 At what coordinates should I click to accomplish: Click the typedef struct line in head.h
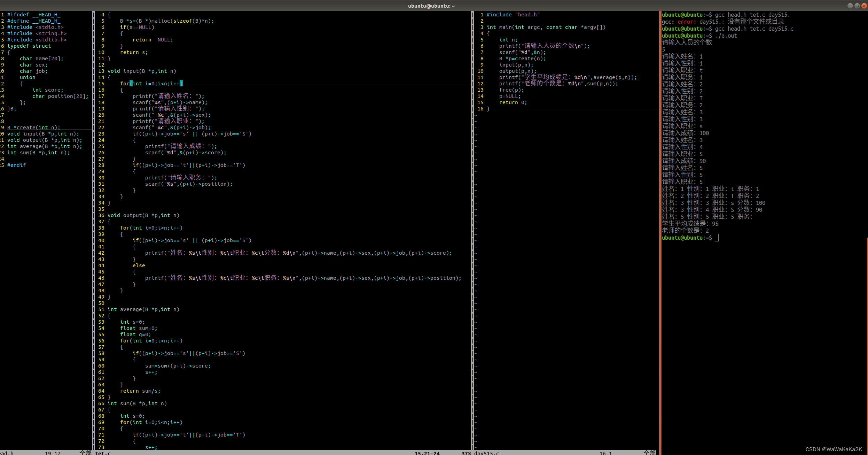click(x=29, y=46)
